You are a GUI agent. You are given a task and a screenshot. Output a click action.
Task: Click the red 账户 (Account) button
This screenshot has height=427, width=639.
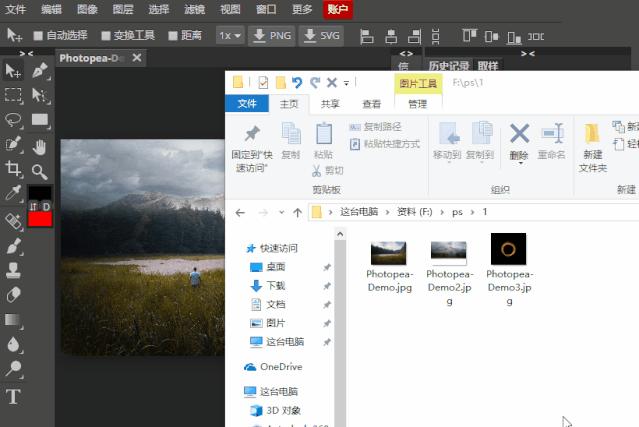click(337, 9)
